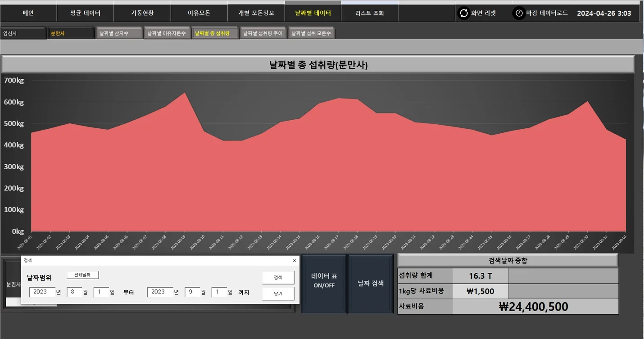Click the screen reset refresh icon

click(464, 13)
